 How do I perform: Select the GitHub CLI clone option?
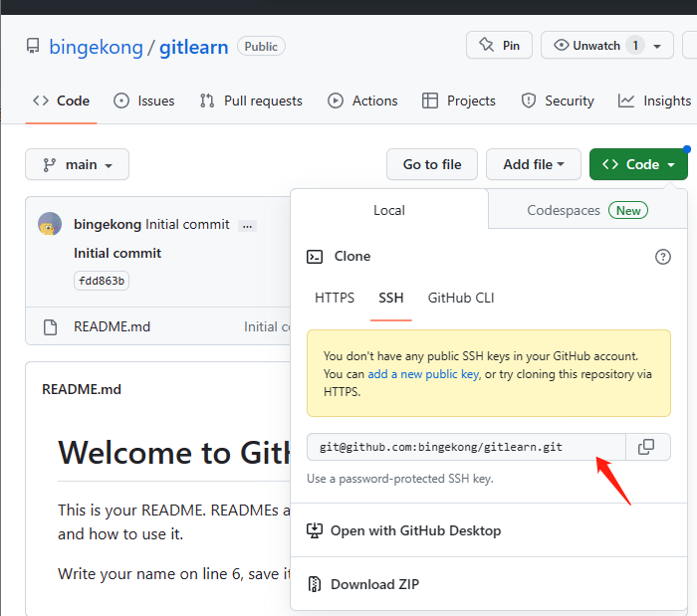point(461,298)
